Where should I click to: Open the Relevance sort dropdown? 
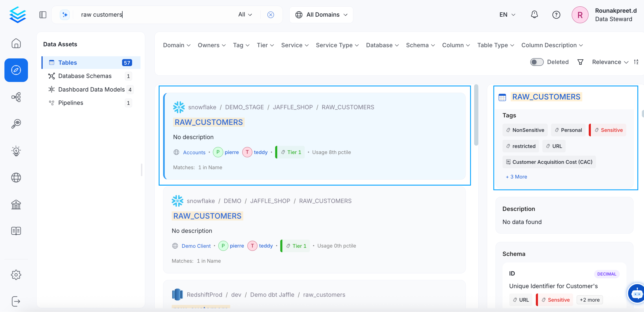pyautogui.click(x=610, y=62)
